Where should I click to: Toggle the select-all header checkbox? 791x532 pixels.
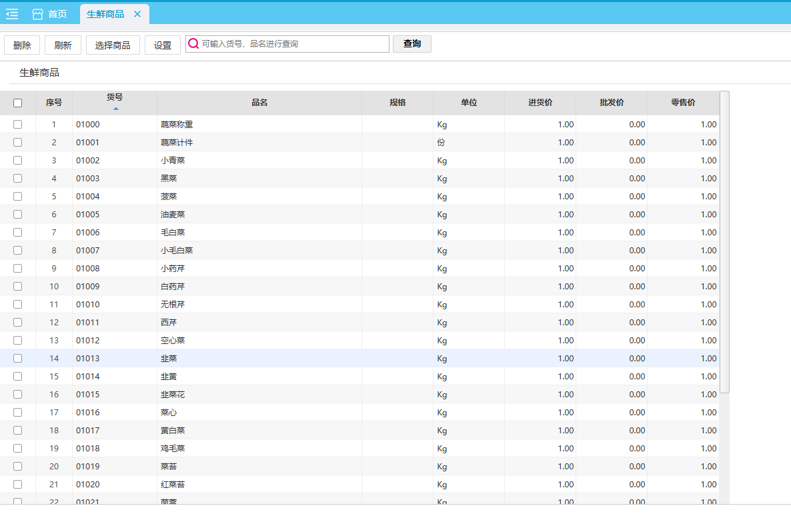18,103
